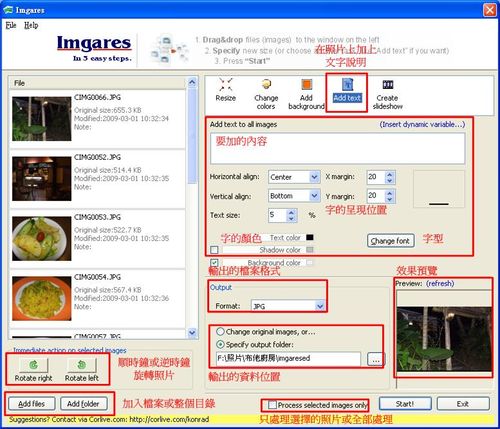The height and width of the screenshot is (429, 500).
Task: Click the Start! button
Action: point(405,404)
